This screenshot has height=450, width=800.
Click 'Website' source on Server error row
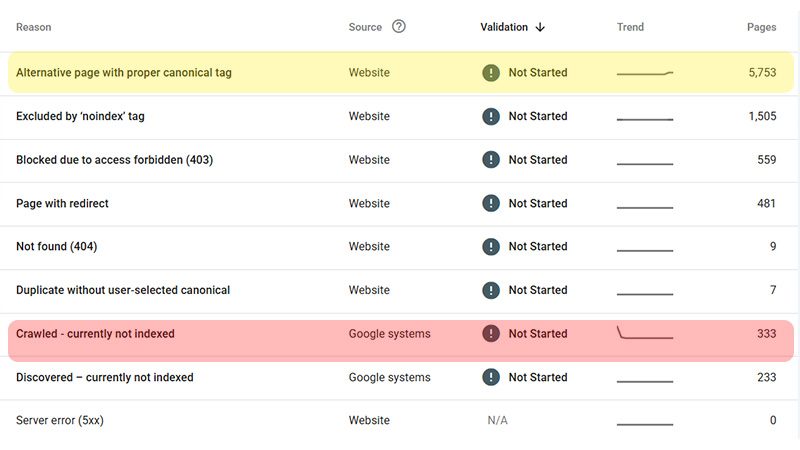coord(369,420)
